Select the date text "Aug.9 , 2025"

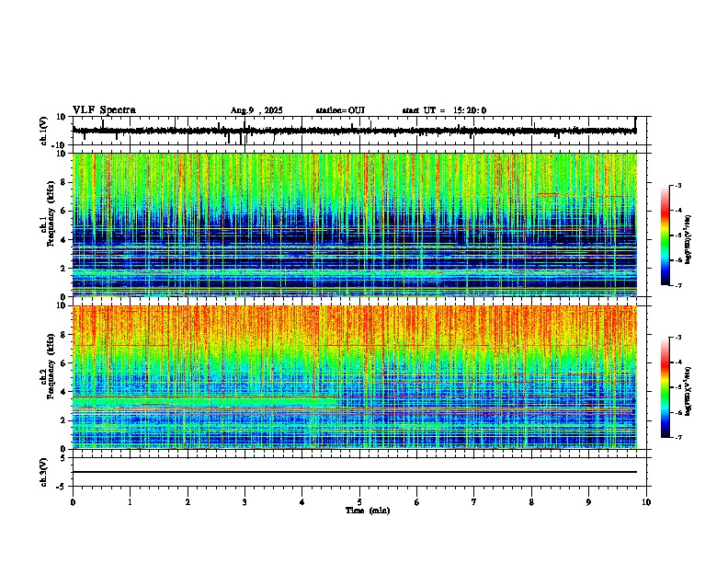[256, 110]
